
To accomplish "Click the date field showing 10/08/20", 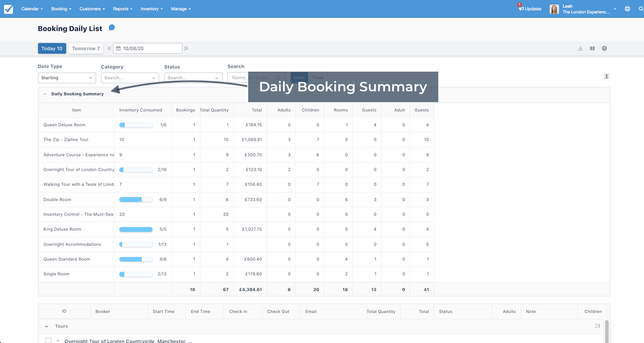I will click(148, 48).
